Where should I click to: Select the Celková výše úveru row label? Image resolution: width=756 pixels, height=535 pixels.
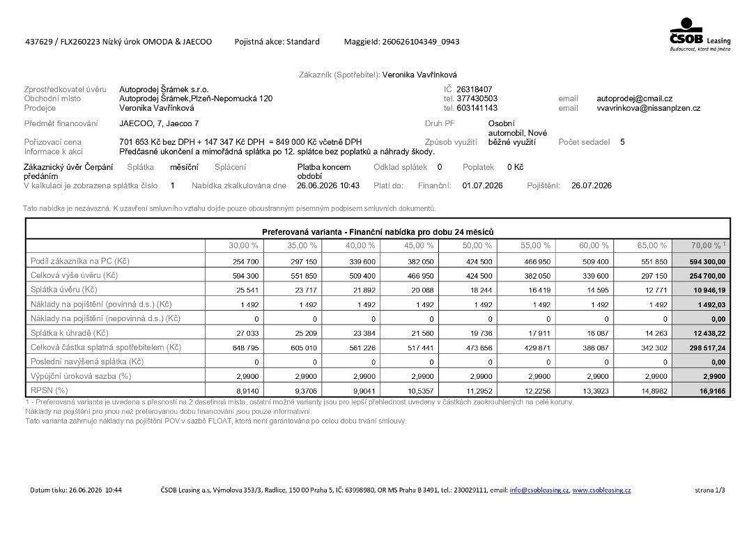tap(75, 275)
